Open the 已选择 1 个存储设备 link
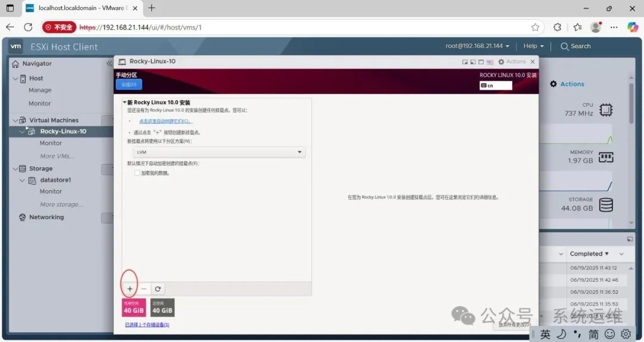 coord(147,325)
